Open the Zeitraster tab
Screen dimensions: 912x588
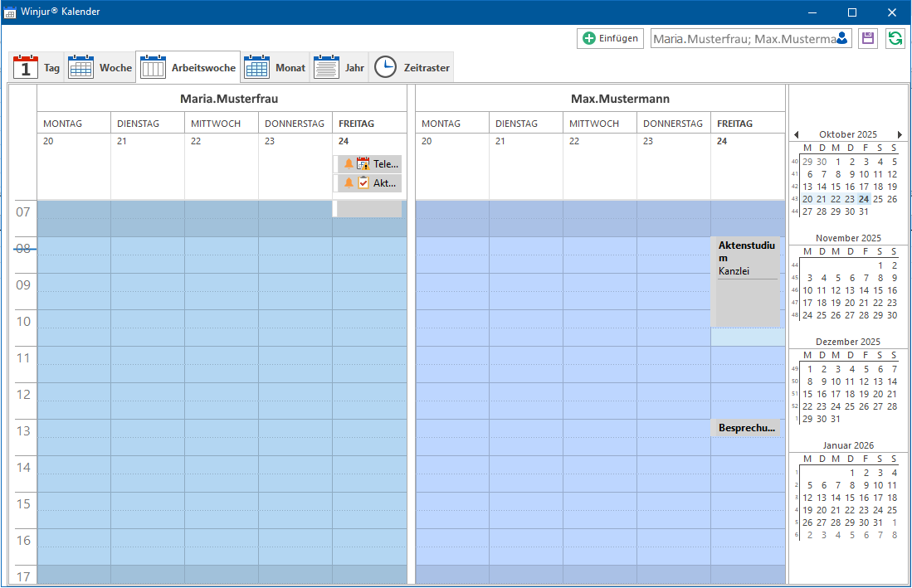[412, 67]
